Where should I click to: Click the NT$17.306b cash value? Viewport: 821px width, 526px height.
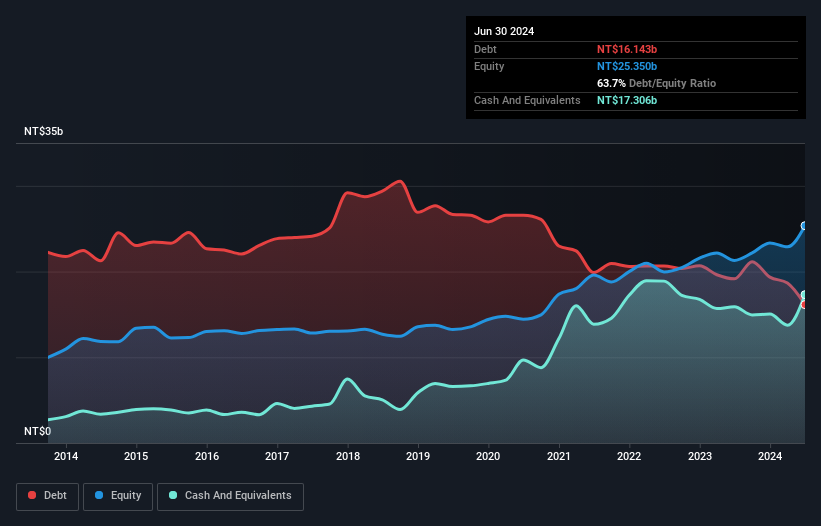coord(627,100)
